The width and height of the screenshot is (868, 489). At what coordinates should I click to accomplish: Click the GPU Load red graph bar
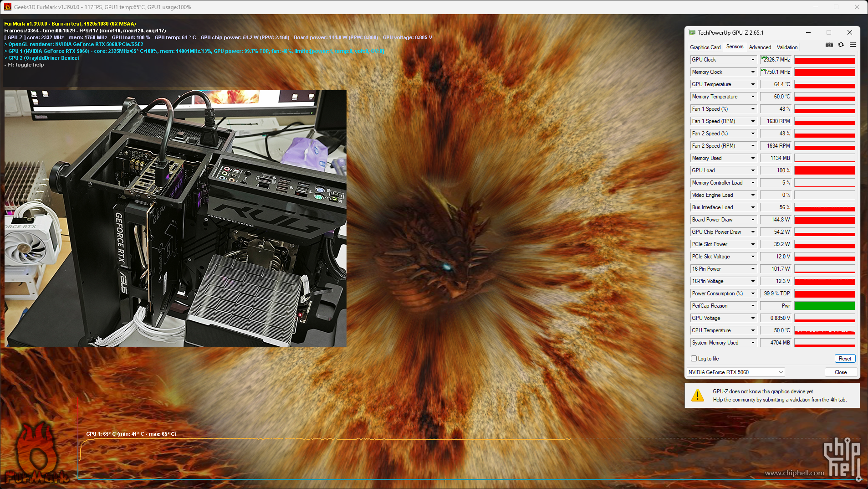(x=824, y=170)
